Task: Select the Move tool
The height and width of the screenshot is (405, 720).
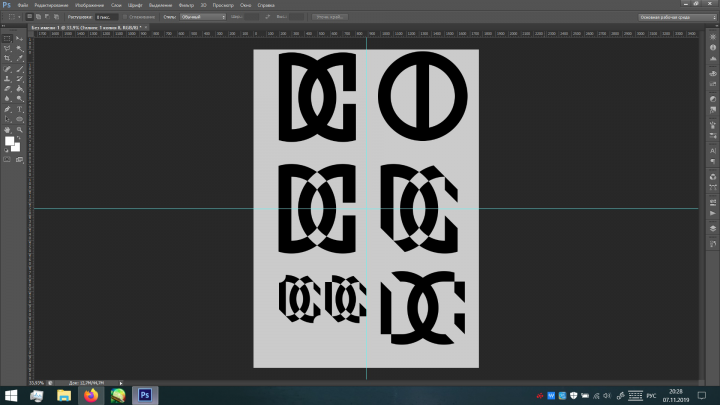Action: coord(19,39)
